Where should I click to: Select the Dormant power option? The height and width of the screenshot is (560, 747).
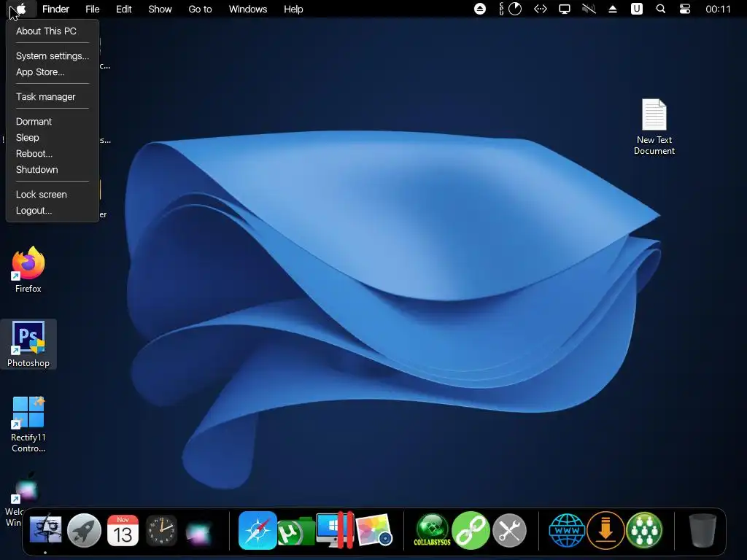pos(34,122)
